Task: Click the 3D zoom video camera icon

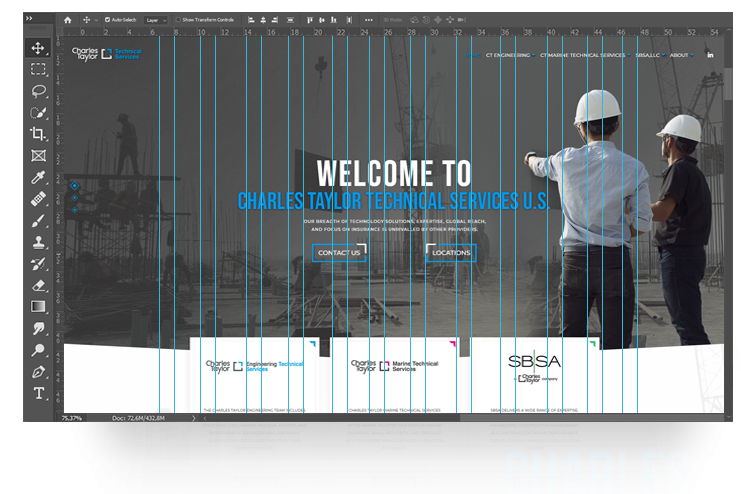Action: click(x=462, y=20)
